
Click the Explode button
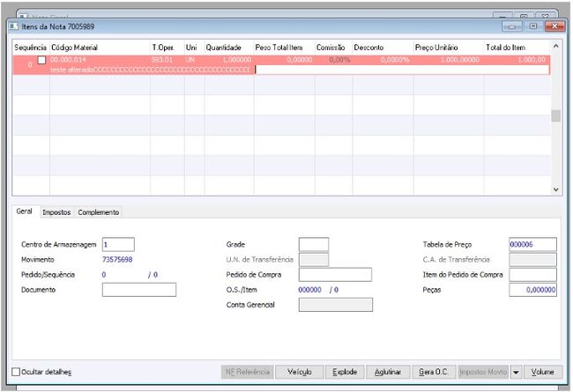coord(345,372)
